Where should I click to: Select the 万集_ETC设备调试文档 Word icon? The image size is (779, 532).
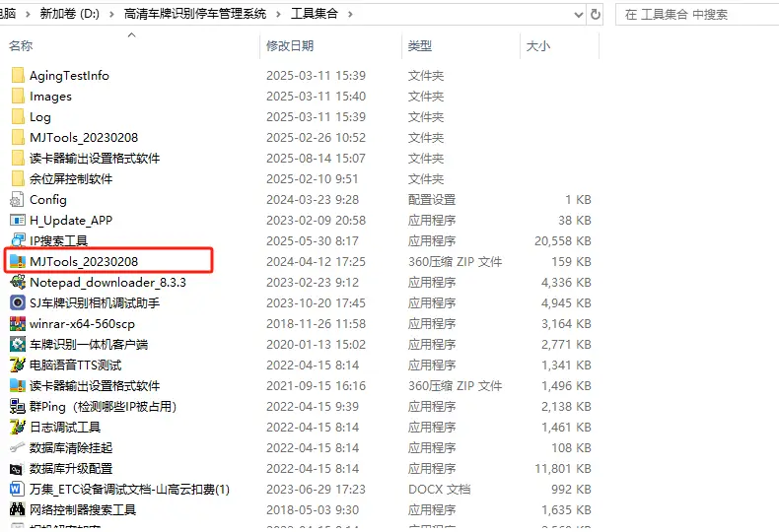(x=18, y=490)
